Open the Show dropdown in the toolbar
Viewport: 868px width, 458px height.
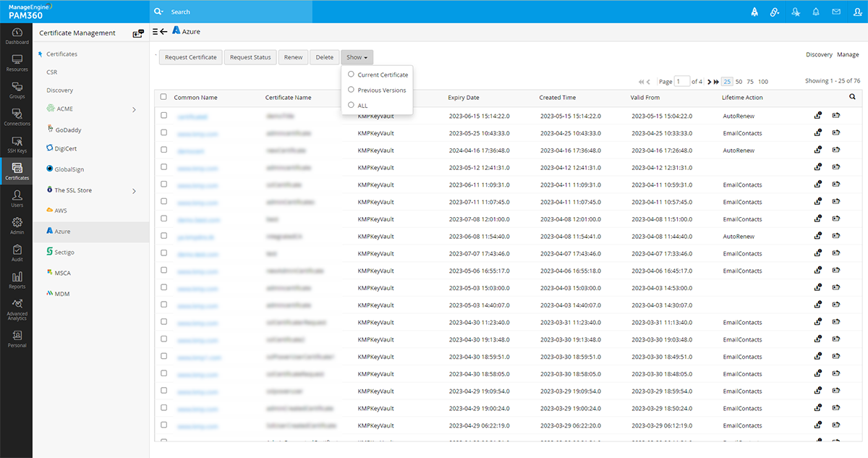click(x=357, y=57)
